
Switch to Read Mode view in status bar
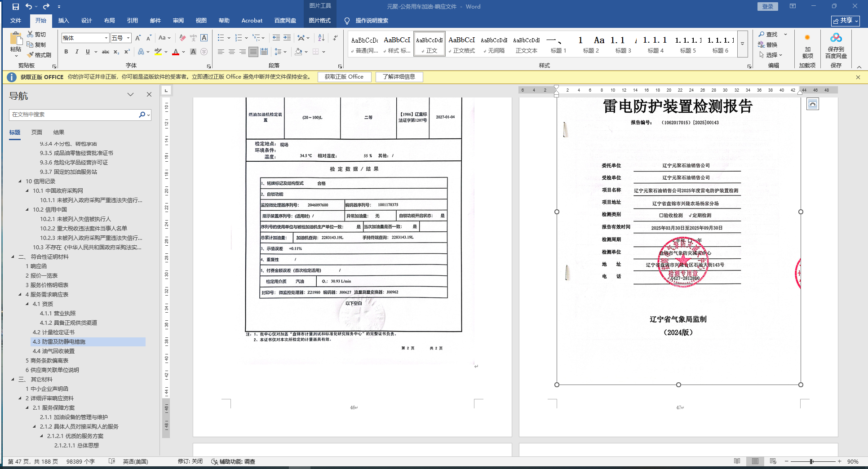[x=737, y=461]
